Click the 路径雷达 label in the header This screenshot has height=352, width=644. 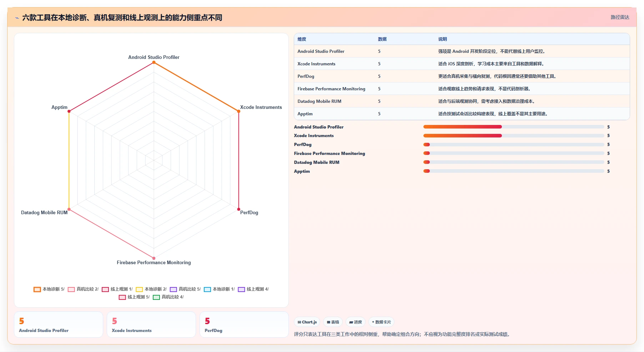[x=620, y=17]
